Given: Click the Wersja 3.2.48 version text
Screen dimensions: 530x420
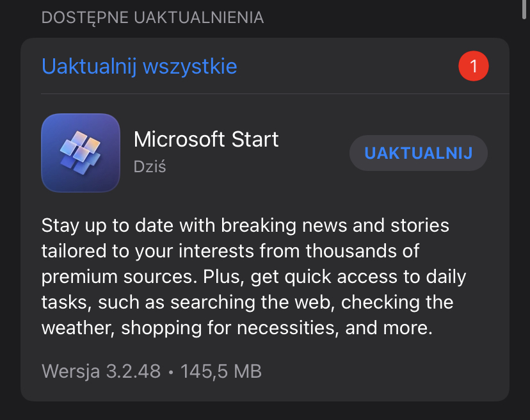Looking at the screenshot, I should 101,371.
